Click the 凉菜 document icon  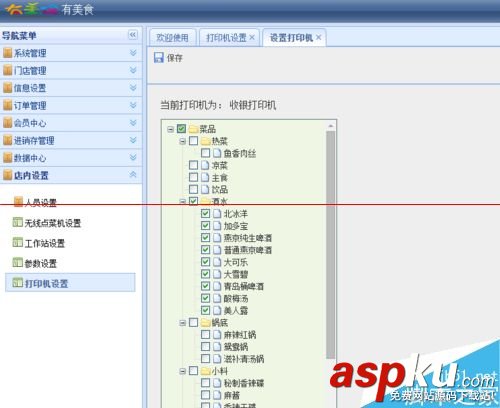point(205,165)
